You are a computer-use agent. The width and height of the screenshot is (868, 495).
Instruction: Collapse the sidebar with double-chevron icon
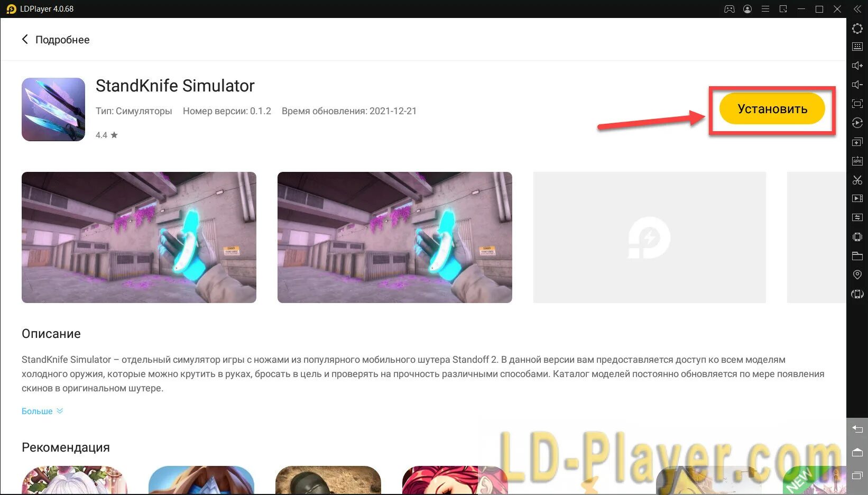857,9
